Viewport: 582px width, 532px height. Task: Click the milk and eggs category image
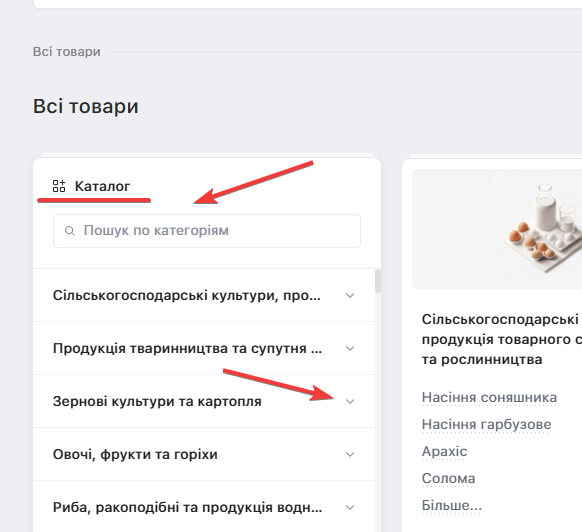coord(497,229)
